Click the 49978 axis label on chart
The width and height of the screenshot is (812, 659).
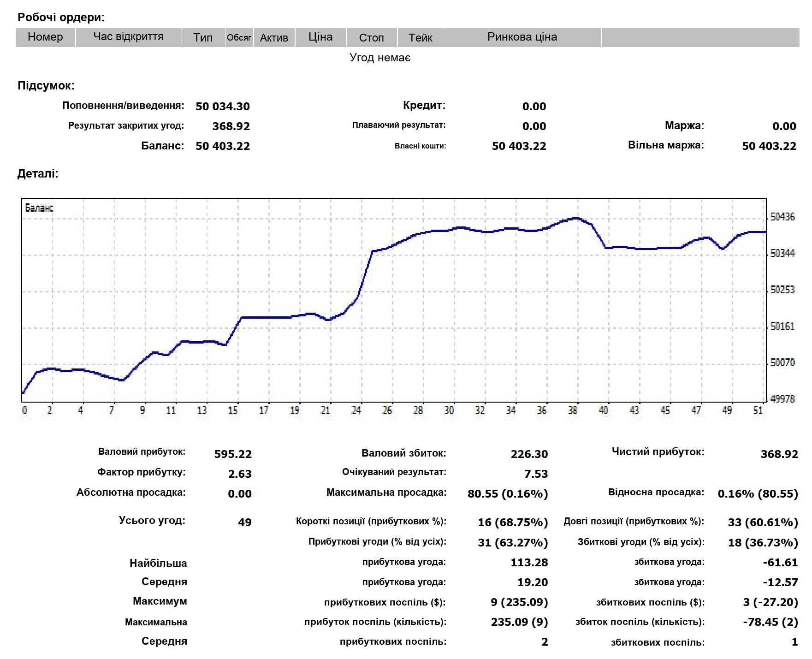[x=782, y=399]
